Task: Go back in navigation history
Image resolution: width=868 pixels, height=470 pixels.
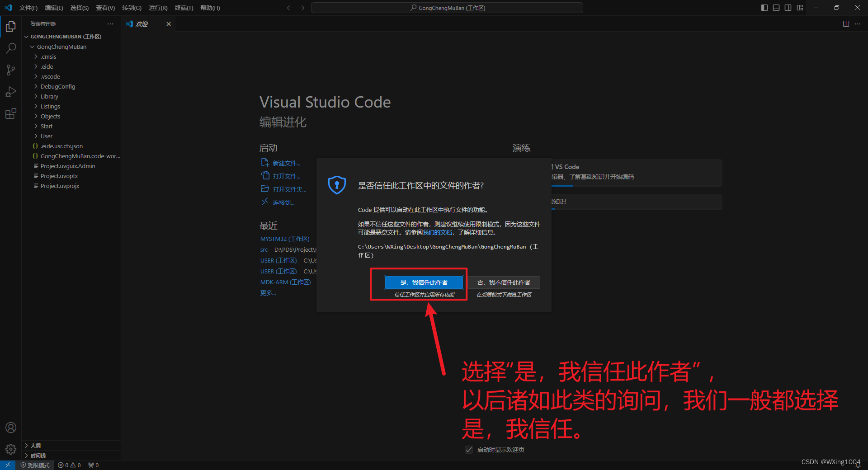Action: click(290, 8)
